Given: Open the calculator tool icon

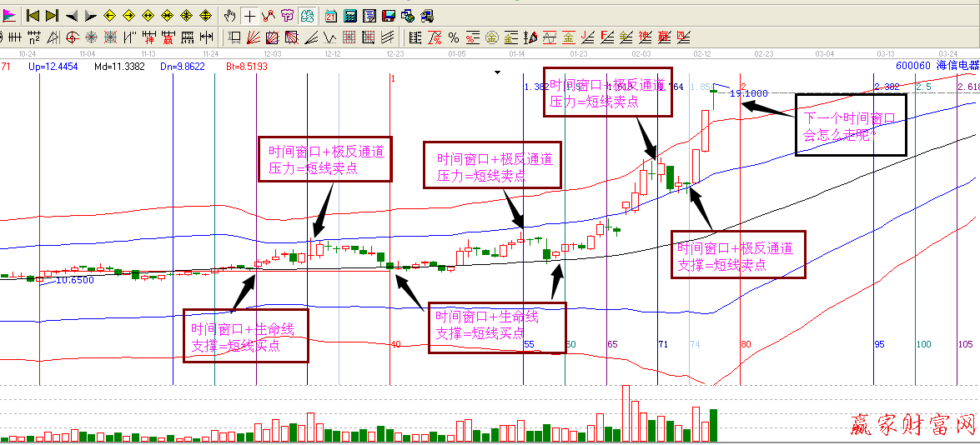Looking at the screenshot, I should pos(350,16).
